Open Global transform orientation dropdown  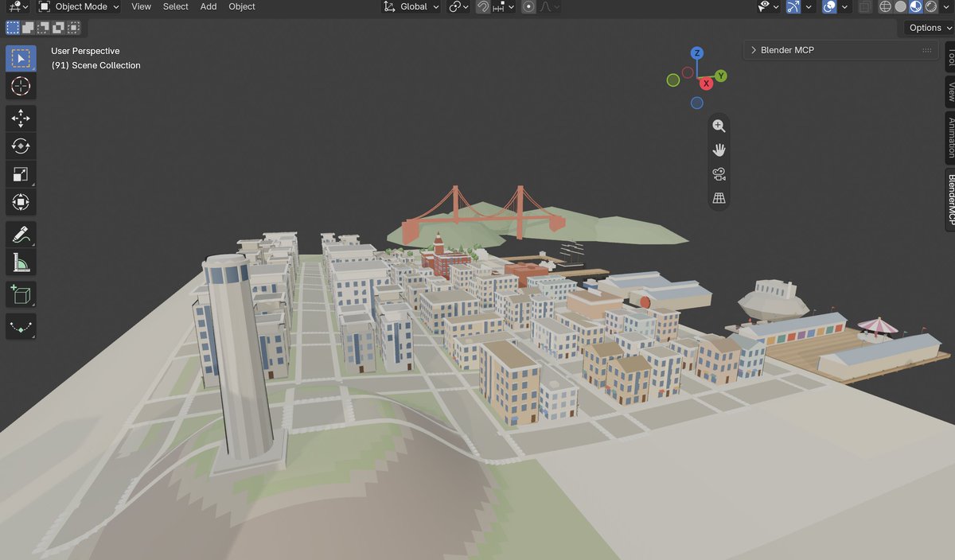click(411, 6)
